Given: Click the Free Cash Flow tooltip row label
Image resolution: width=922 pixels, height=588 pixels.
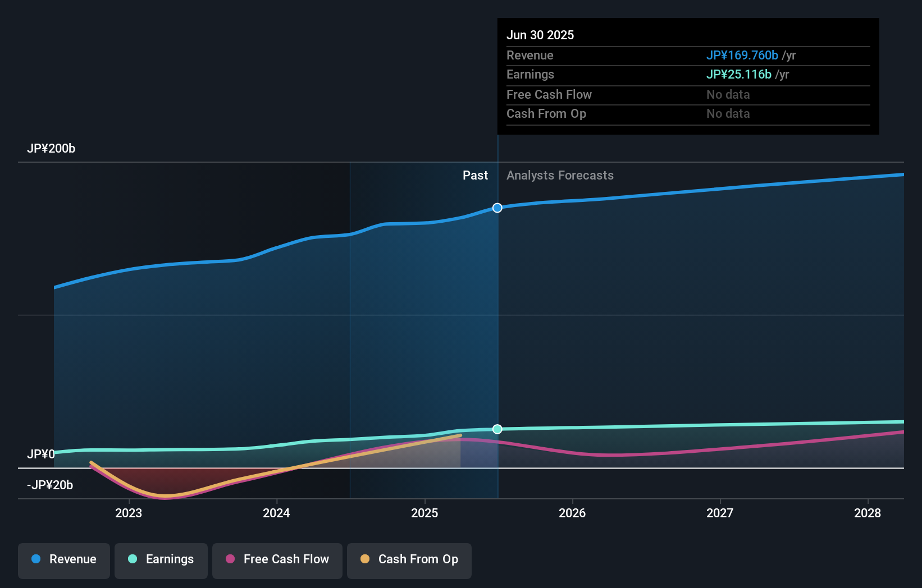Looking at the screenshot, I should (x=549, y=95).
